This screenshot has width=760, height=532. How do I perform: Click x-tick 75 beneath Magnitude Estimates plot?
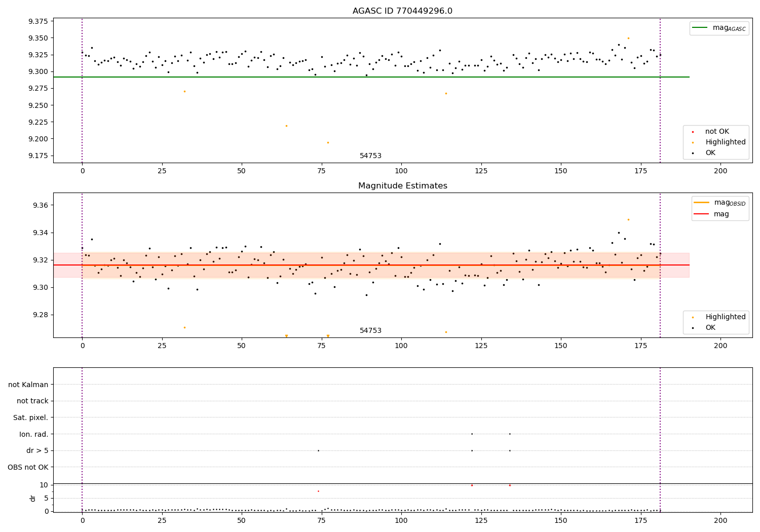click(x=321, y=346)
